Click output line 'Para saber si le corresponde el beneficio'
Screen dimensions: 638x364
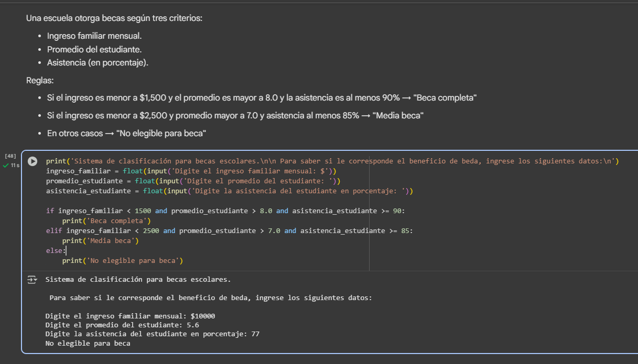(x=211, y=298)
